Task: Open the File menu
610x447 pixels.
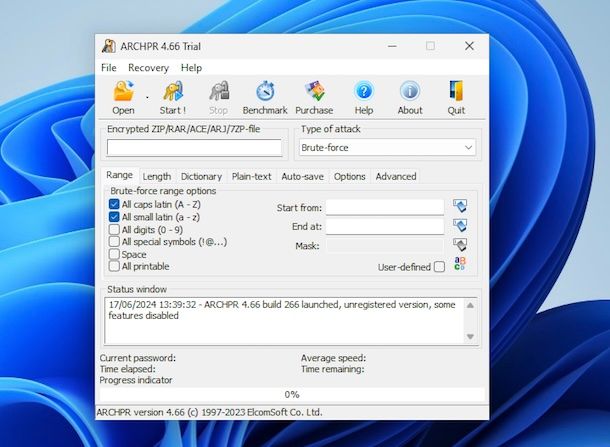Action: (x=109, y=68)
